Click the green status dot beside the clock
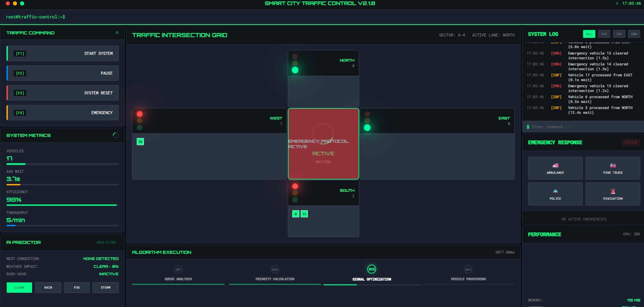644x307 pixels. (x=617, y=3)
